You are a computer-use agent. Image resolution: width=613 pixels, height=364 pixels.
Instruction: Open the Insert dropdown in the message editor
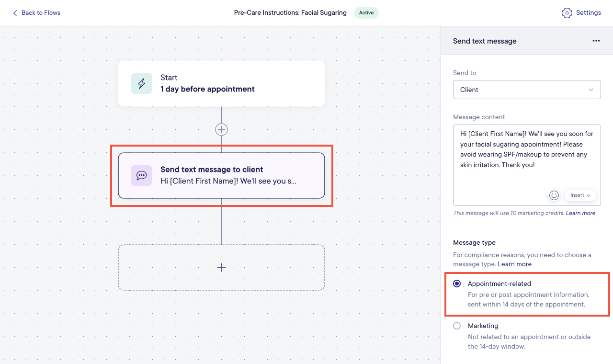tap(580, 195)
